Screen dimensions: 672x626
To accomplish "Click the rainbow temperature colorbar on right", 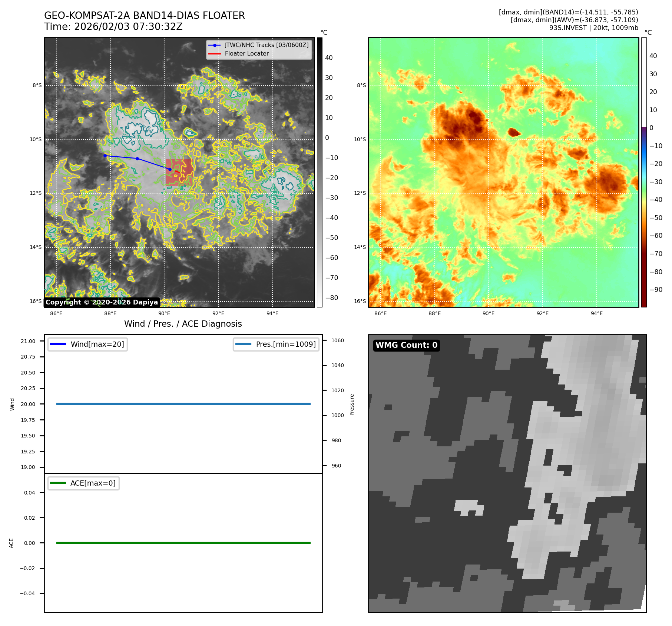I will click(x=644, y=172).
